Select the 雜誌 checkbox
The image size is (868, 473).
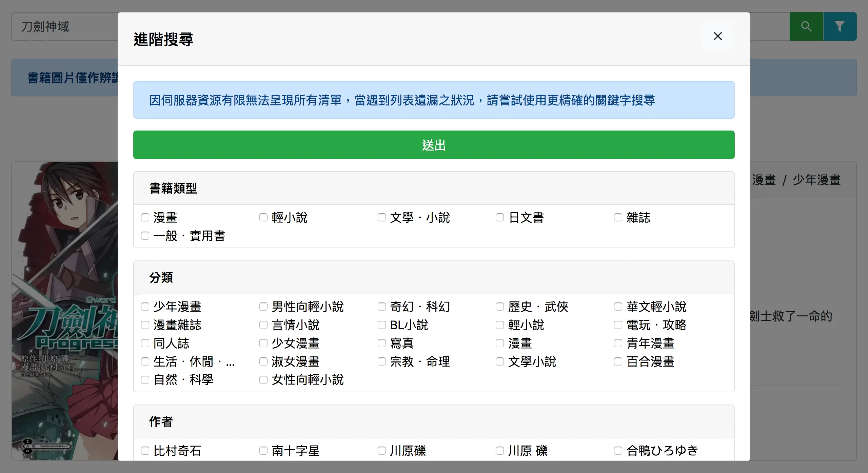(x=618, y=217)
